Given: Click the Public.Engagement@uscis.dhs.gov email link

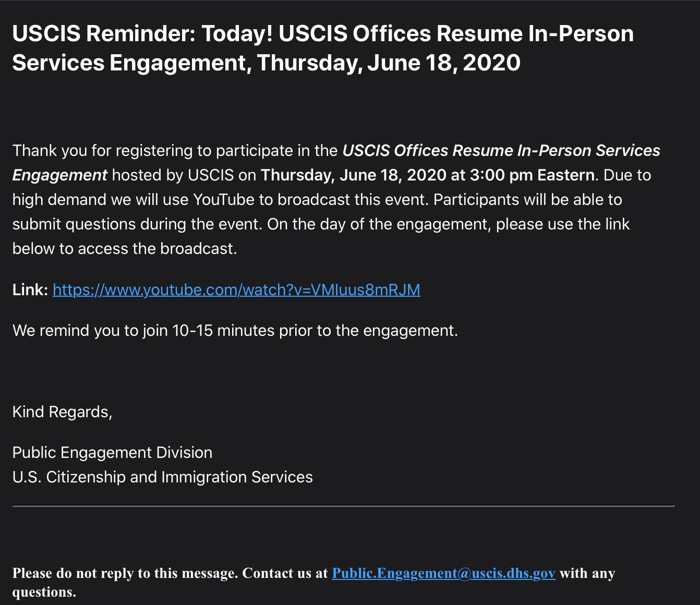Looking at the screenshot, I should coord(443,573).
